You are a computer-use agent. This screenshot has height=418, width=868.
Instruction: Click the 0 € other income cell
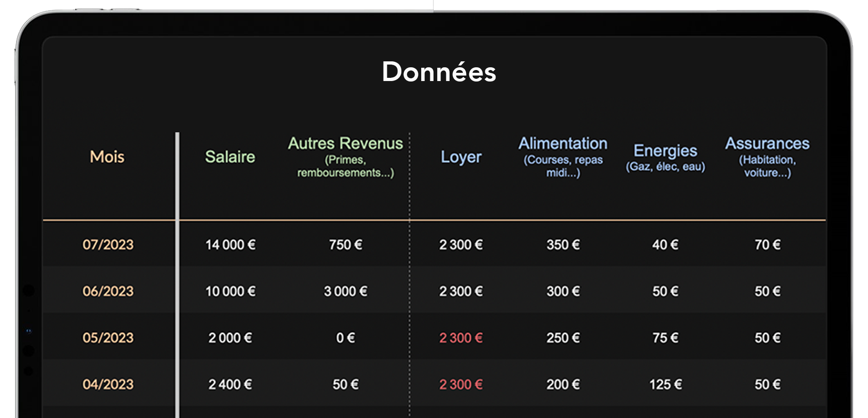346,338
